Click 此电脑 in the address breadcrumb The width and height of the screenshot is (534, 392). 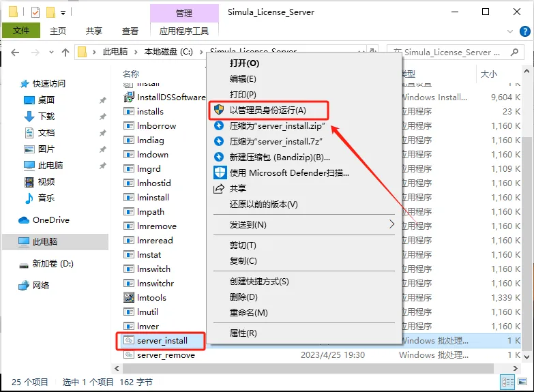pyautogui.click(x=115, y=52)
